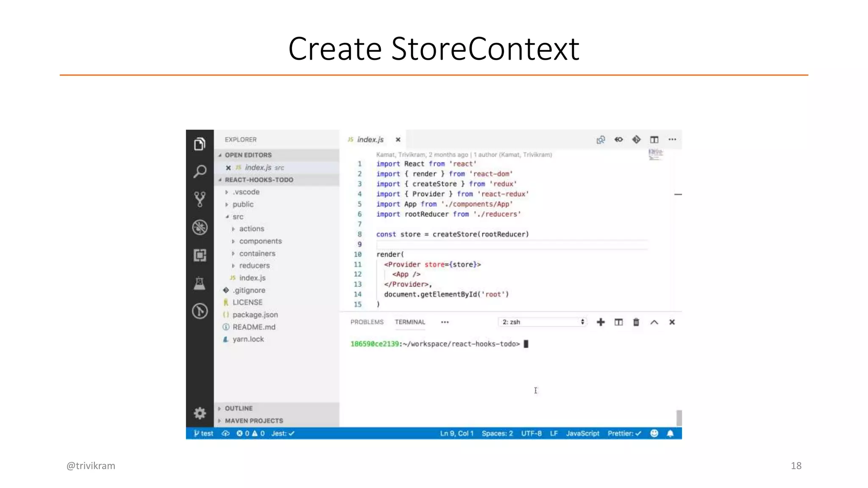The width and height of the screenshot is (868, 488).
Task: Open the Extensions view icon
Action: [x=200, y=255]
